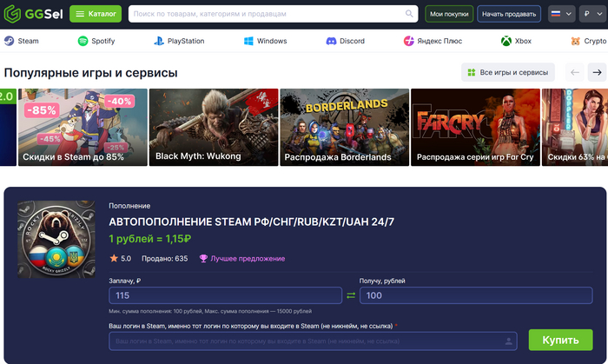608x364 pixels.
Task: Open the Каталог menu
Action: 96,14
